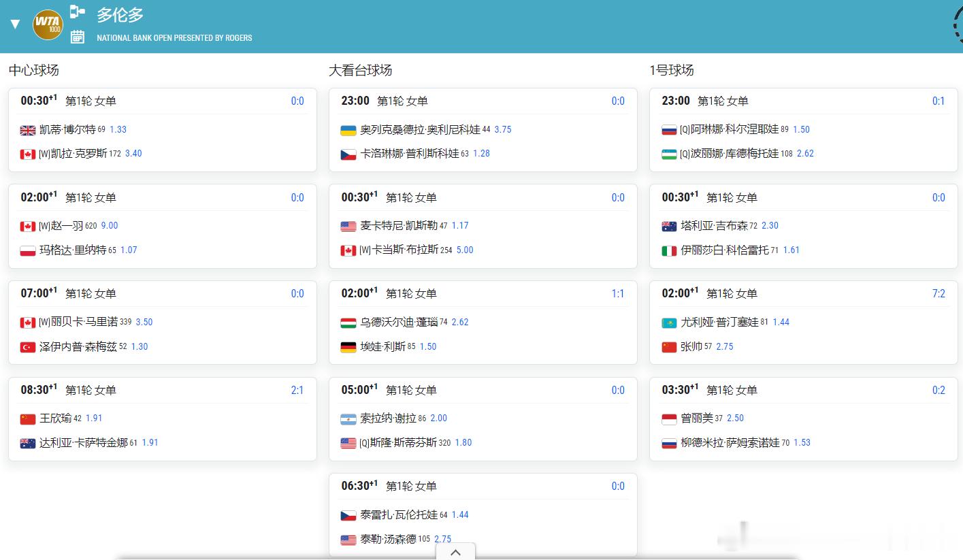
Task: Click odds 5.00 for 卡当斯·布拉斯
Action: 465,250
